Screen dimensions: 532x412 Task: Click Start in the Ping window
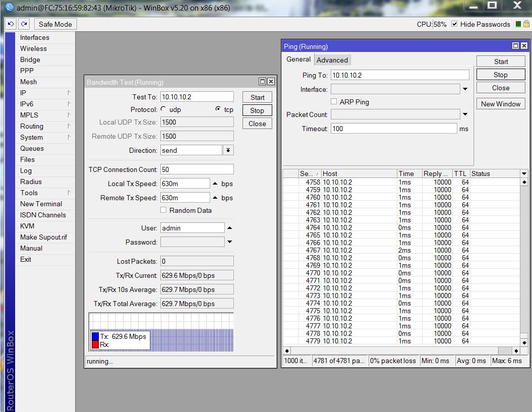pos(501,62)
